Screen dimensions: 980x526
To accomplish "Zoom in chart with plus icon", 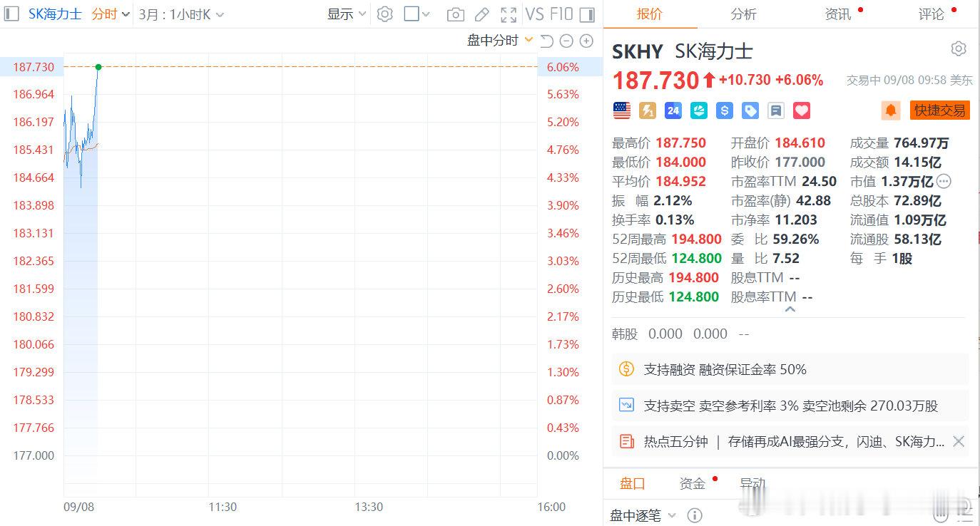I will click(586, 41).
